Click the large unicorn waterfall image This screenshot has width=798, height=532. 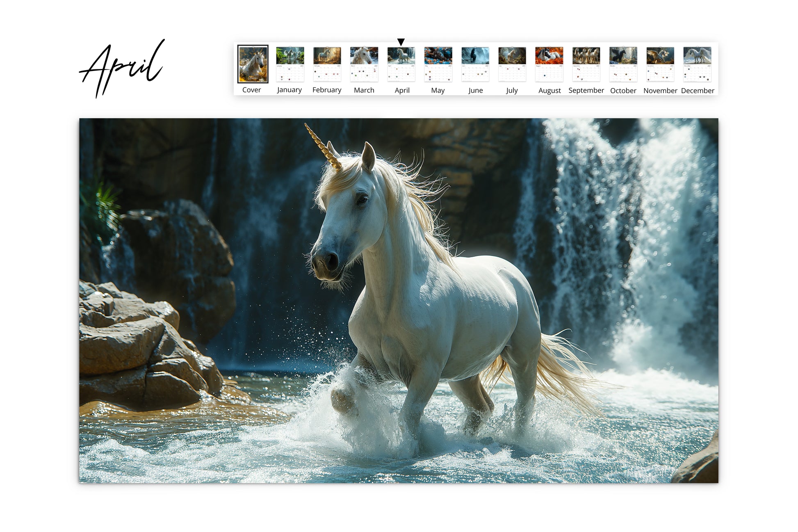tap(399, 301)
